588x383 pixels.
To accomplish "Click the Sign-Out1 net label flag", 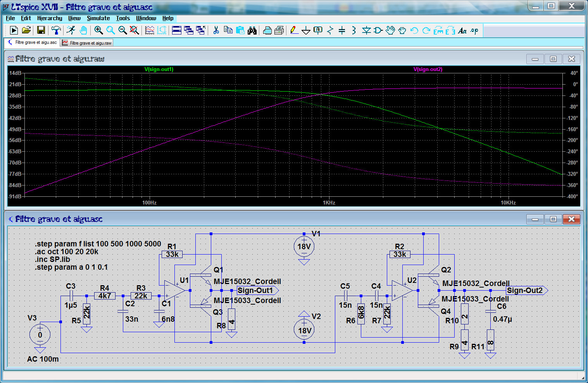I will click(x=257, y=290).
